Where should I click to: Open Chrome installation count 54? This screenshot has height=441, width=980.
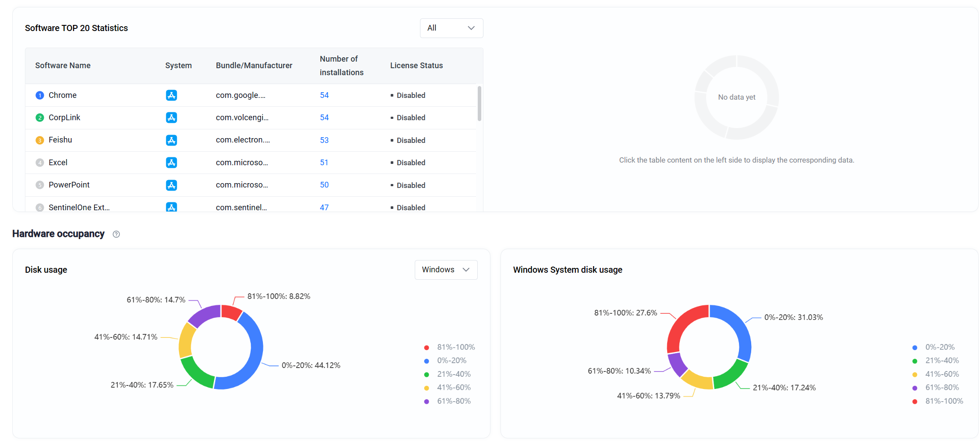click(324, 95)
